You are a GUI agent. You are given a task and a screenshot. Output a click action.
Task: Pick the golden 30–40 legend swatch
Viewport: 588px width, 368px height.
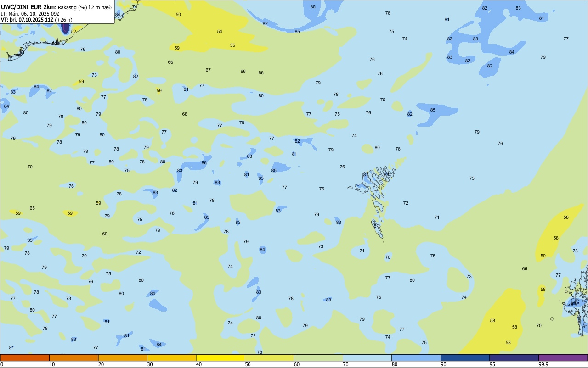tap(171, 357)
